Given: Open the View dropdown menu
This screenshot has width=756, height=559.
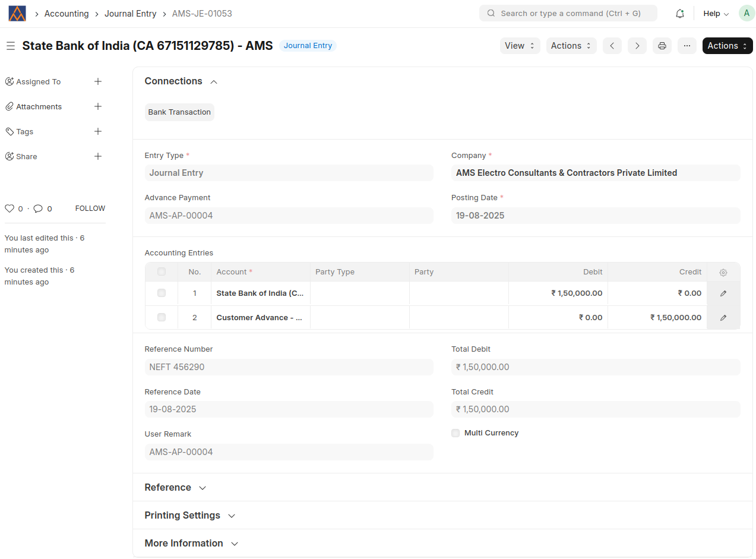Looking at the screenshot, I should pos(520,46).
